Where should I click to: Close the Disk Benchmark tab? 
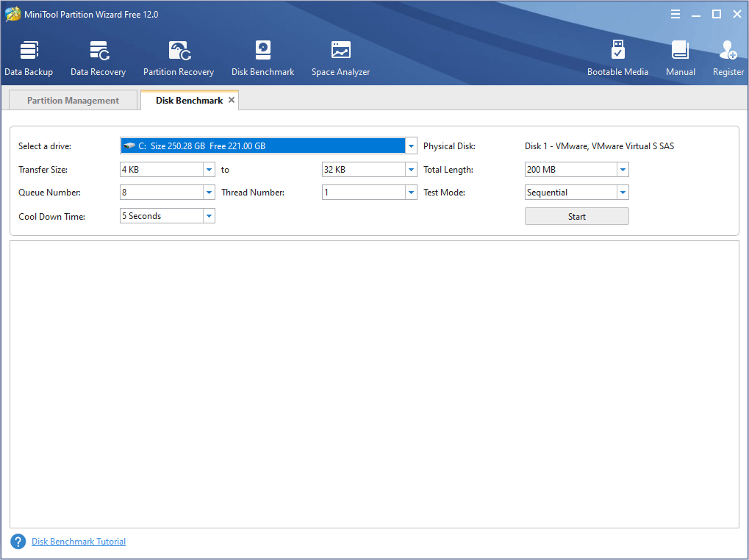coord(232,100)
